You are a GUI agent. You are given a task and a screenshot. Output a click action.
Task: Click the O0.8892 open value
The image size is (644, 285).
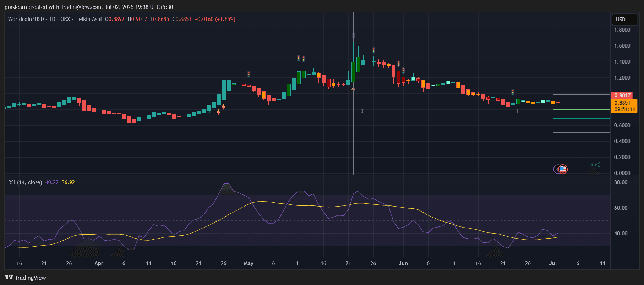(115, 19)
